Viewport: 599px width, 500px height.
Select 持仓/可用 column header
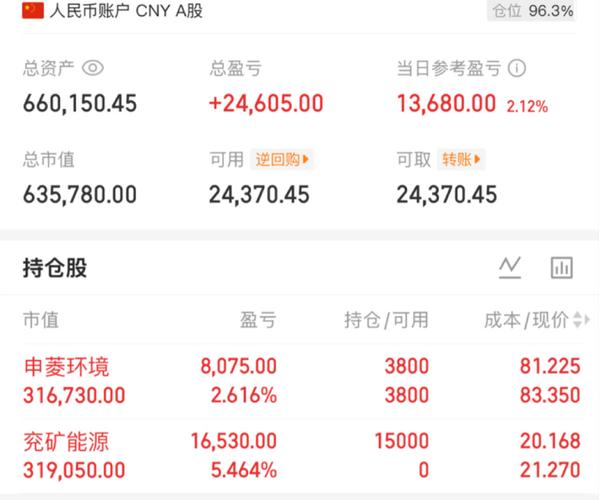click(x=386, y=320)
